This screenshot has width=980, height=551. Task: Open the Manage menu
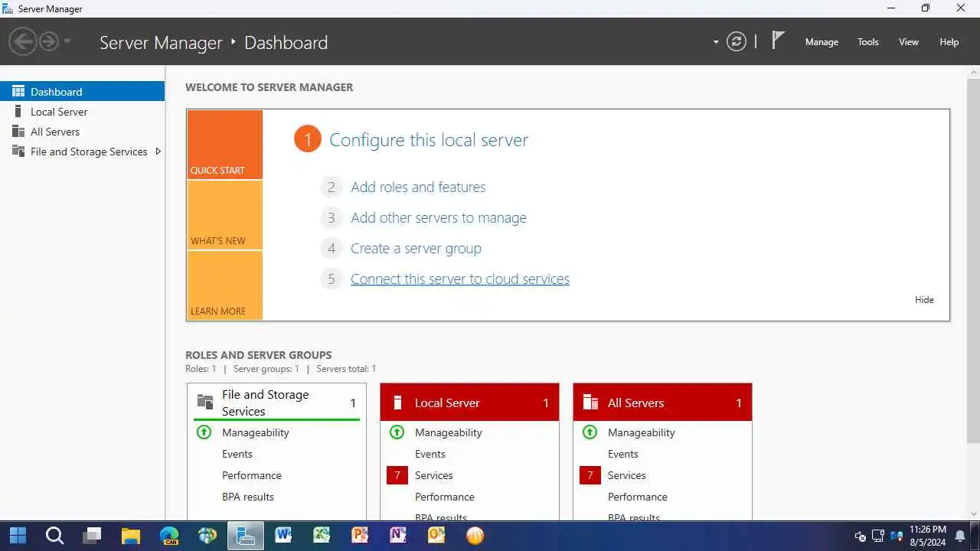tap(822, 42)
